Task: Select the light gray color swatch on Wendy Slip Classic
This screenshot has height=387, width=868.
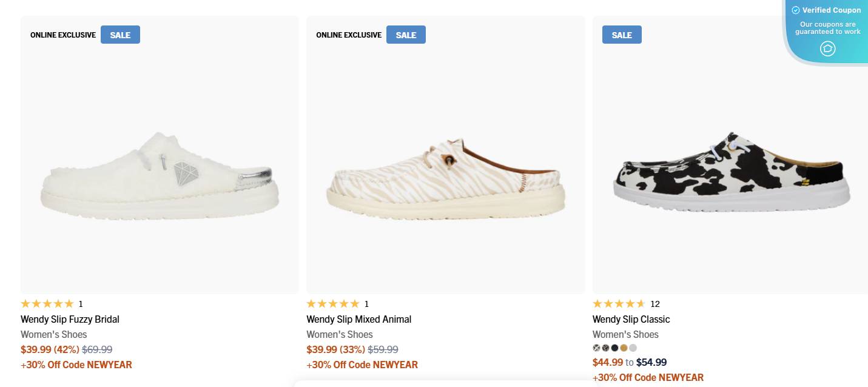Action: [x=633, y=348]
